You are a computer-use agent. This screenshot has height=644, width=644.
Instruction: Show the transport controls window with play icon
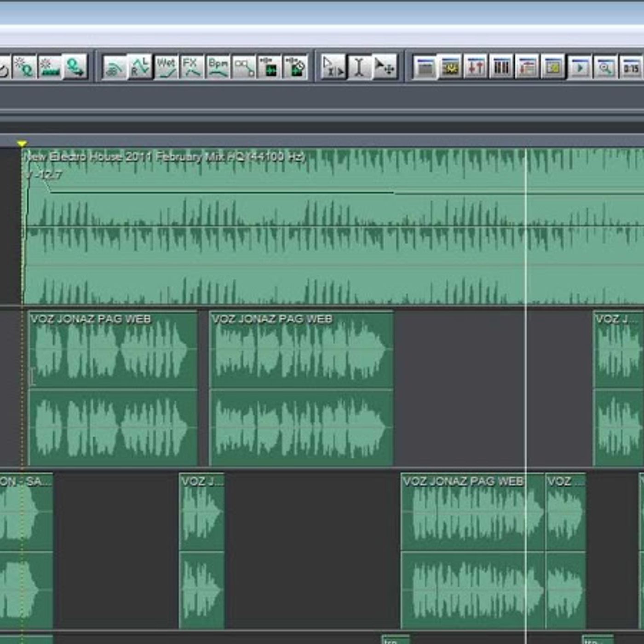[579, 68]
